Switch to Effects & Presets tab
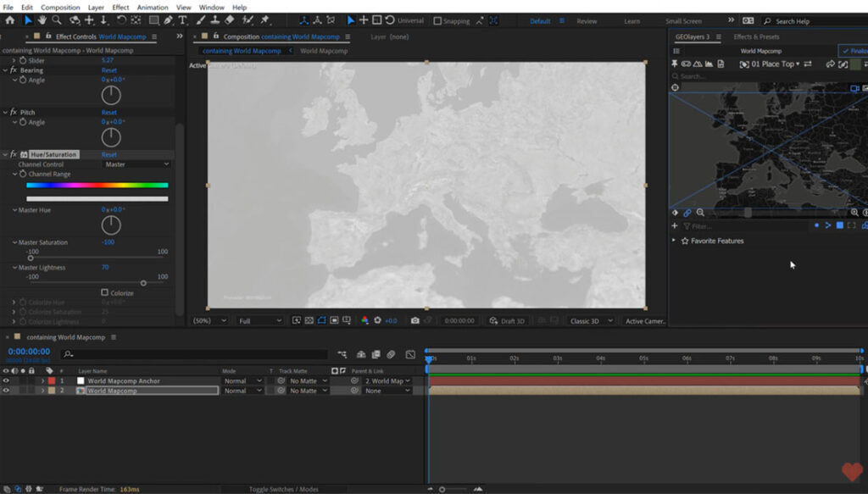868x494 pixels. coord(756,36)
